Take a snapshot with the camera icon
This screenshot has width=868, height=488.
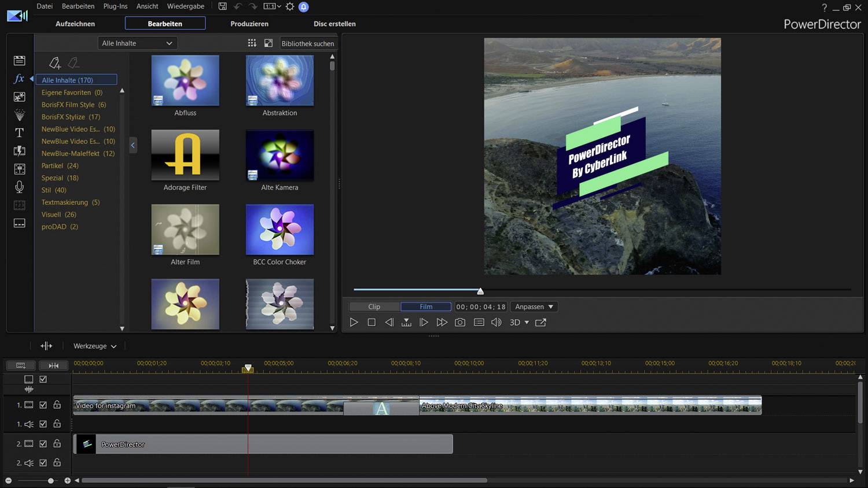coord(460,322)
